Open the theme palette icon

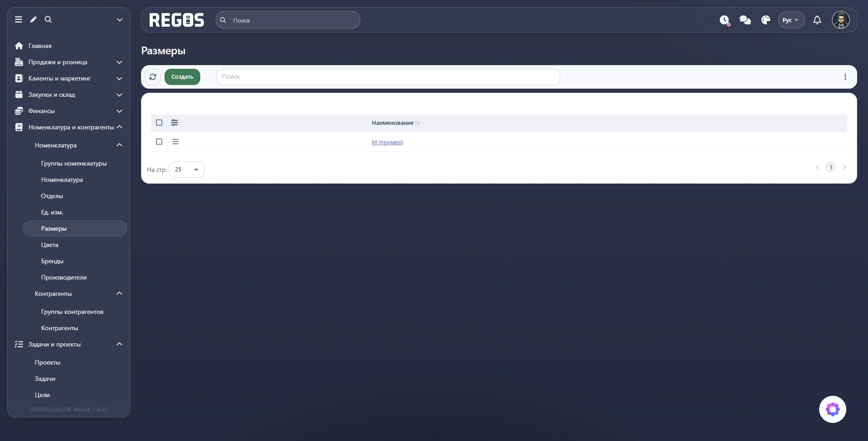click(x=766, y=20)
